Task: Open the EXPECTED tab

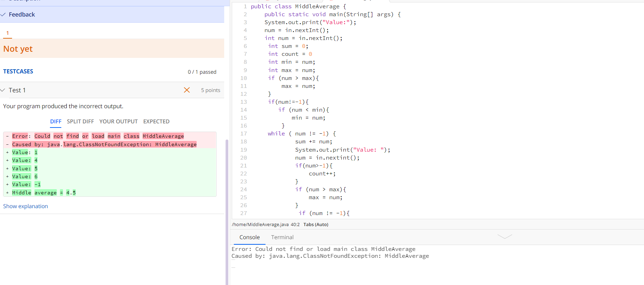Action: (x=156, y=121)
